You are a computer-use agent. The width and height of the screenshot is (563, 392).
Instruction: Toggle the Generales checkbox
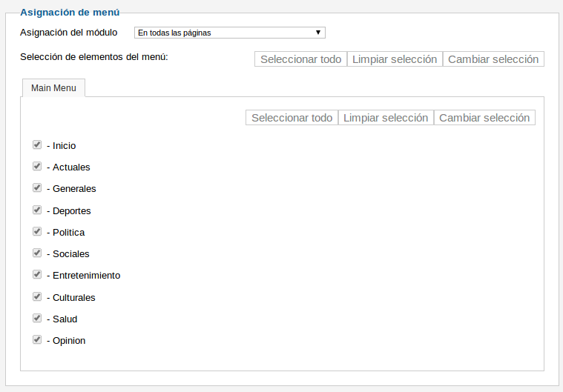(37, 187)
